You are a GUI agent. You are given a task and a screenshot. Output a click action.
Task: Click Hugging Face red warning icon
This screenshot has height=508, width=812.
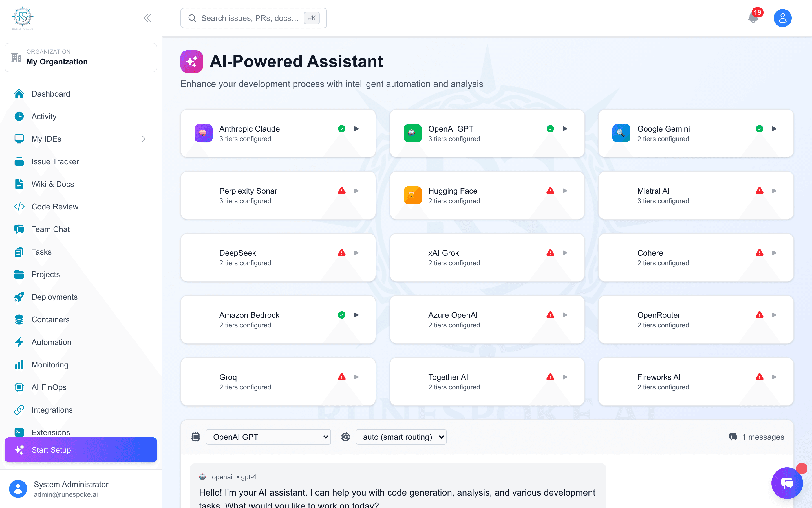(x=550, y=191)
